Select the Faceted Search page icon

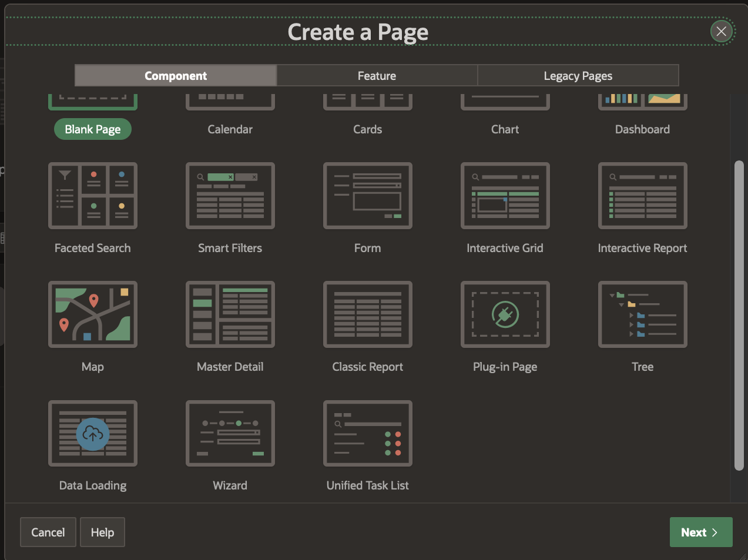[93, 196]
